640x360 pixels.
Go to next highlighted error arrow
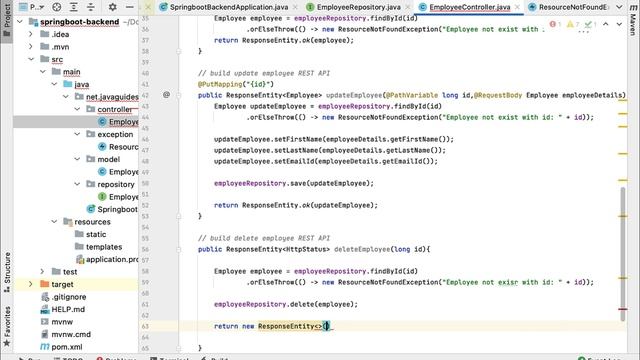619,24
